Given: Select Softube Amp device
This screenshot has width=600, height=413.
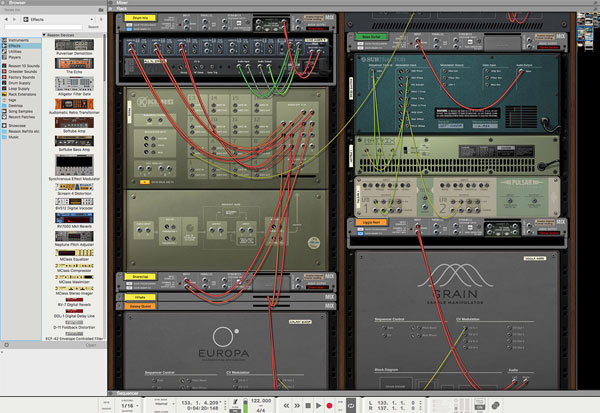Looking at the screenshot, I should 74,125.
